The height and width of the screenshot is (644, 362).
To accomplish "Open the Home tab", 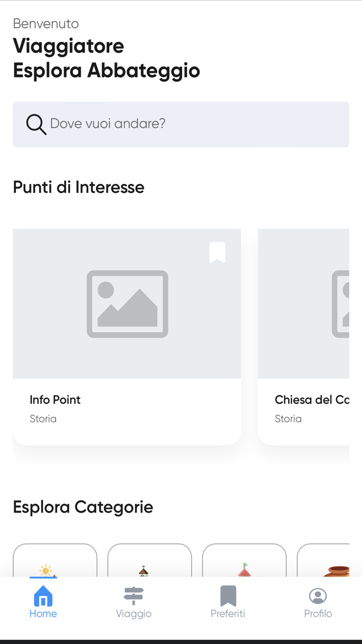I will tap(43, 603).
